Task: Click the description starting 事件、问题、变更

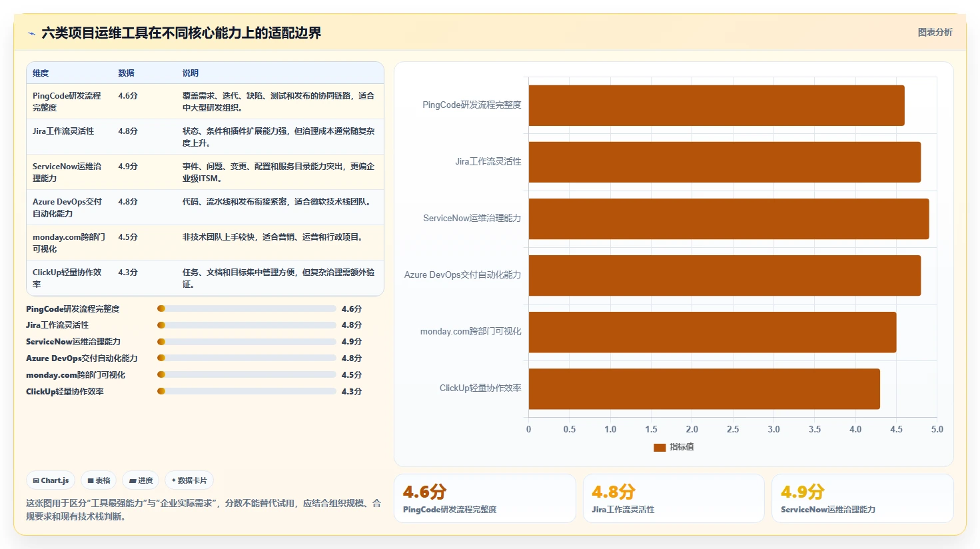Action: pos(278,172)
